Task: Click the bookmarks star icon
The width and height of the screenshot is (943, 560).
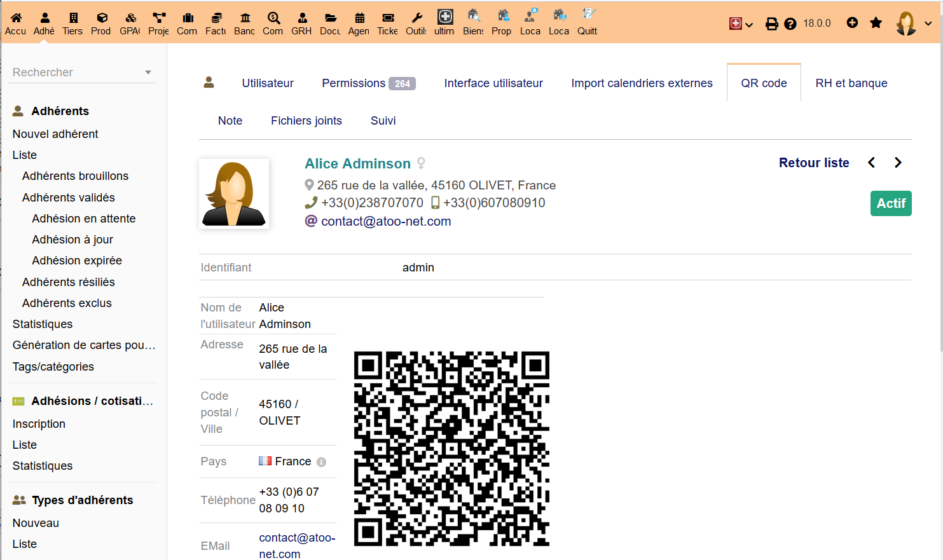Action: [x=876, y=23]
